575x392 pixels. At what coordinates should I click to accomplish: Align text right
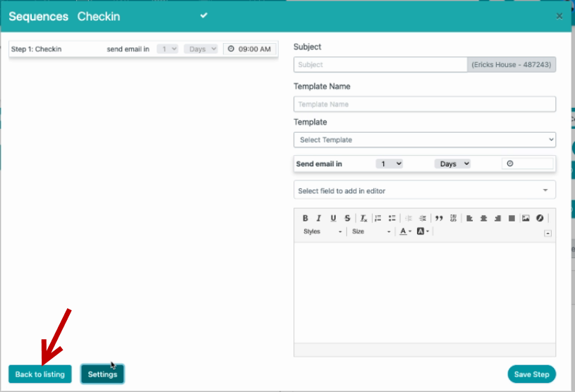coord(497,219)
